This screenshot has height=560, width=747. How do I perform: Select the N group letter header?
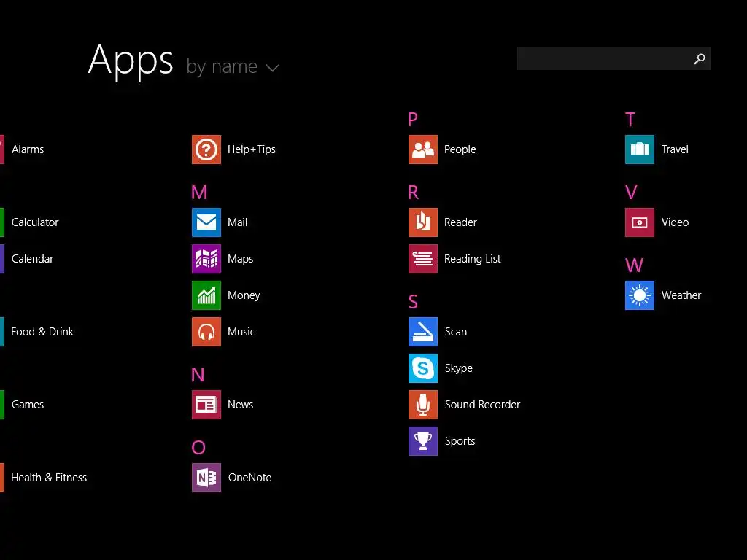[198, 375]
